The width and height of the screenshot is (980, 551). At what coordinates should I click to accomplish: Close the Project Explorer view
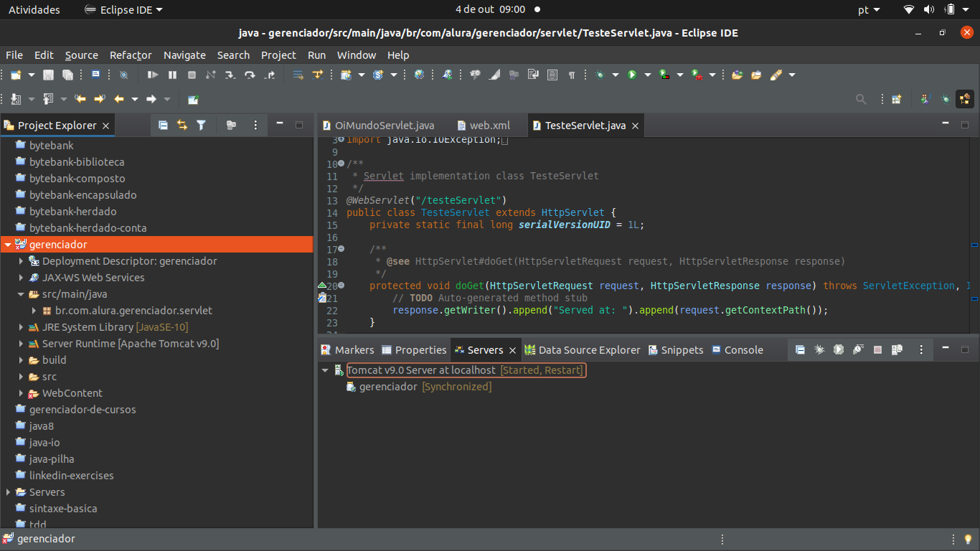105,126
